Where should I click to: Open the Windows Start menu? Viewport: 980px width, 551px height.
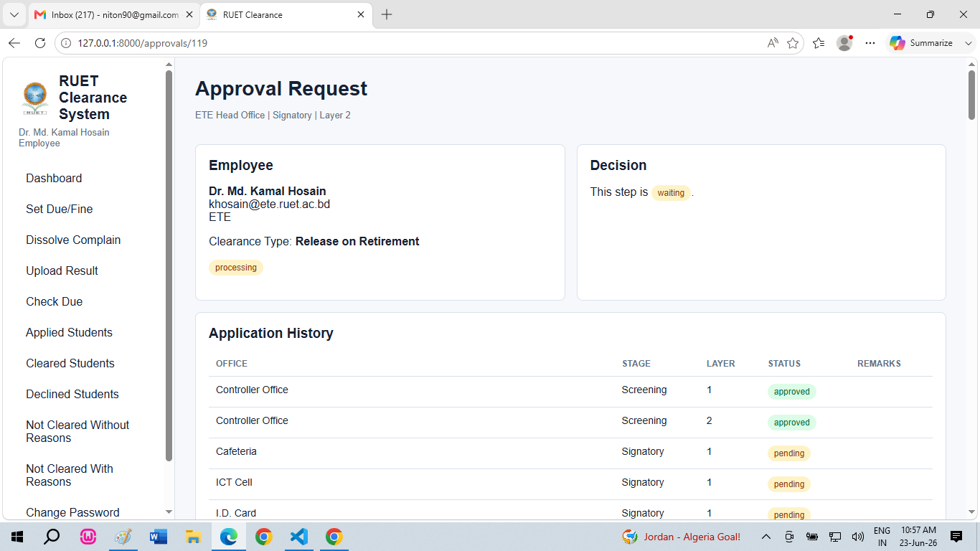(x=17, y=537)
